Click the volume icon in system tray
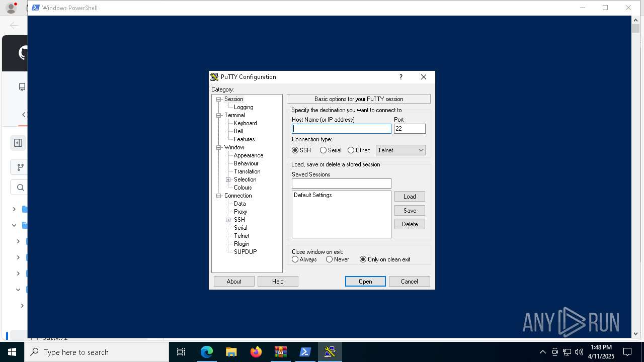644x362 pixels. tap(579, 352)
